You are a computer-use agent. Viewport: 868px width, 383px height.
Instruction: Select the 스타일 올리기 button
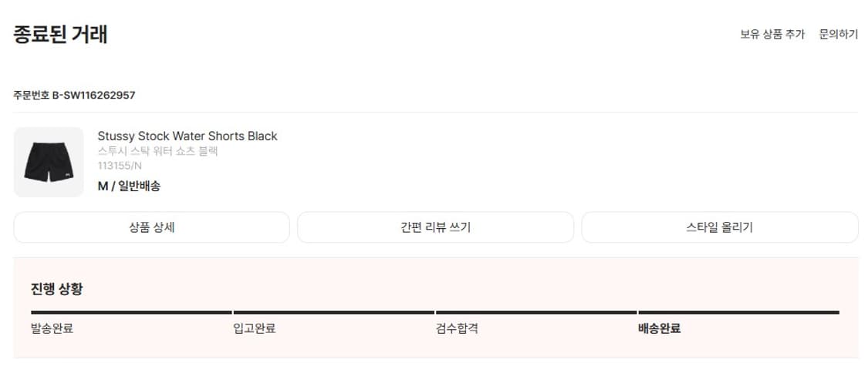click(x=719, y=227)
